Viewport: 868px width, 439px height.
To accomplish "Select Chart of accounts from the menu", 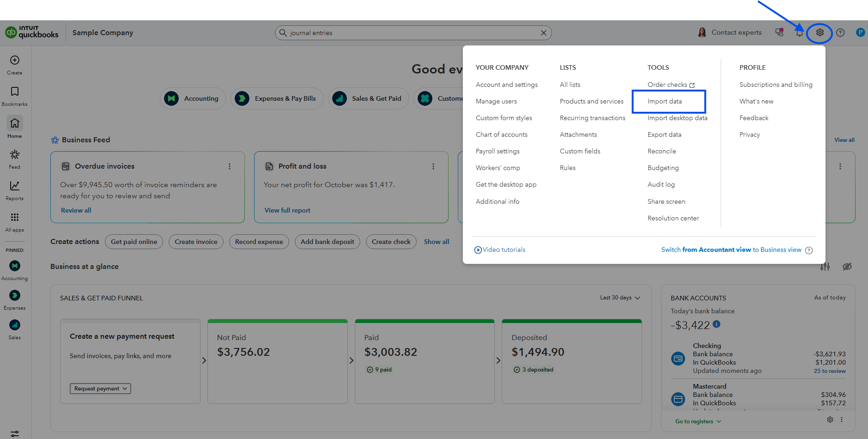I will (501, 134).
